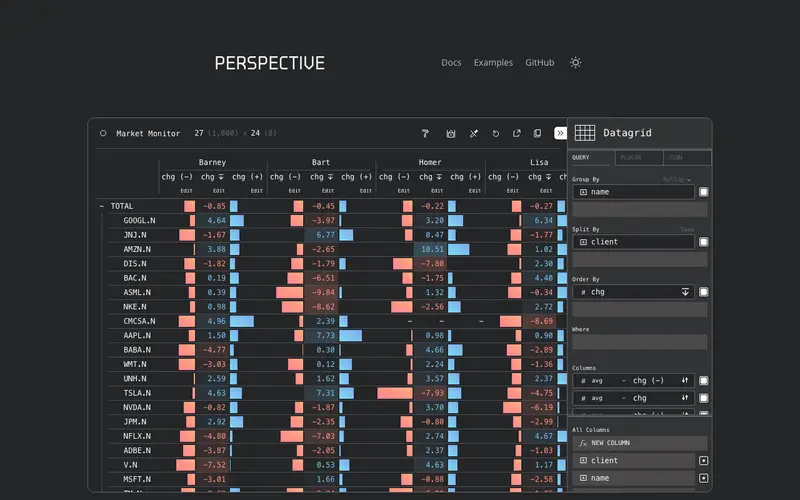The height and width of the screenshot is (500, 800).
Task: Click the reset circular arrow icon
Action: (x=495, y=133)
